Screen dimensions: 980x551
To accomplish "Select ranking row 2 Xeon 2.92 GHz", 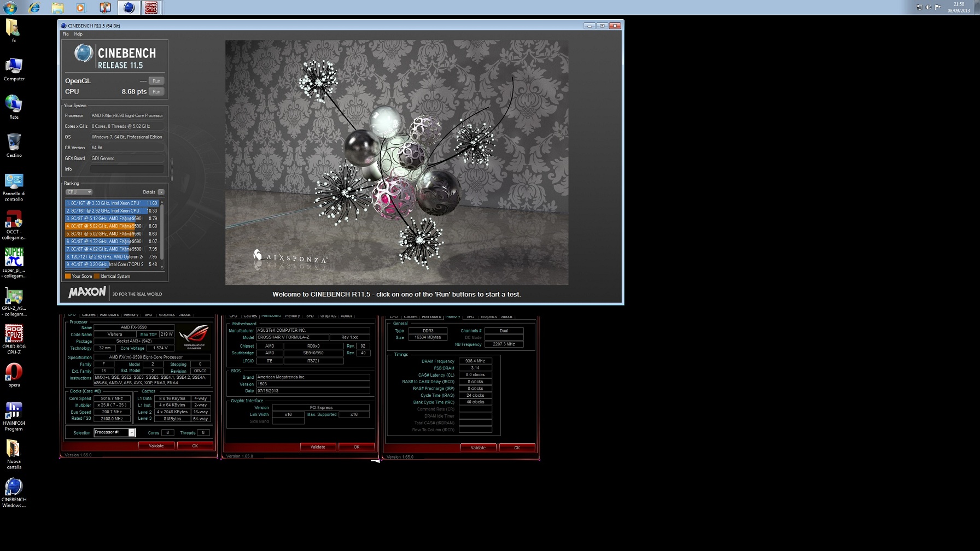I will (112, 210).
